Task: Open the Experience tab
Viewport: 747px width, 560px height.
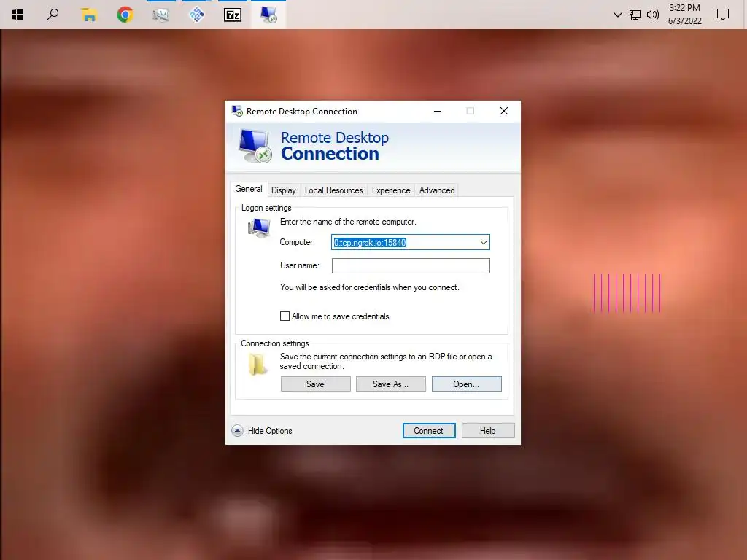Action: point(391,190)
